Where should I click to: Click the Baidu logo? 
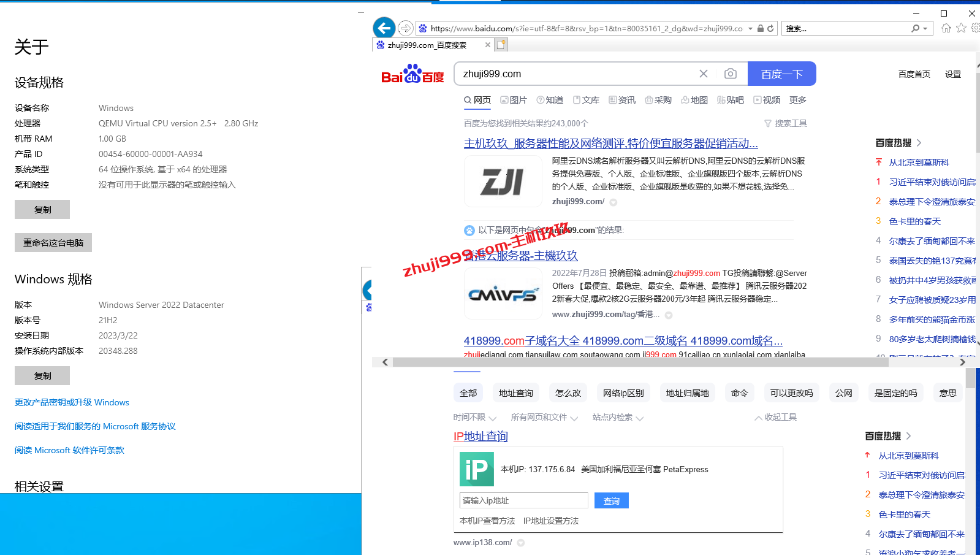412,74
